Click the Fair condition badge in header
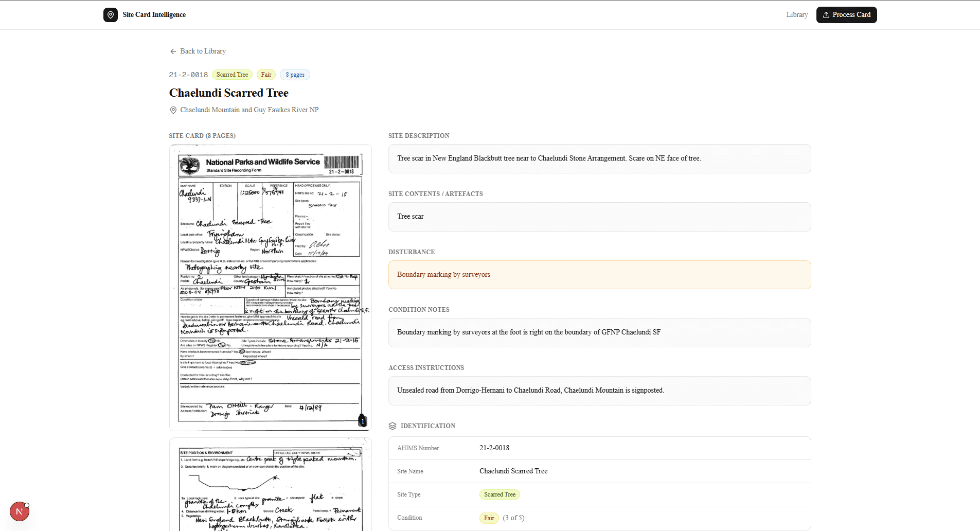Viewport: 980px width, 531px height. pos(266,75)
